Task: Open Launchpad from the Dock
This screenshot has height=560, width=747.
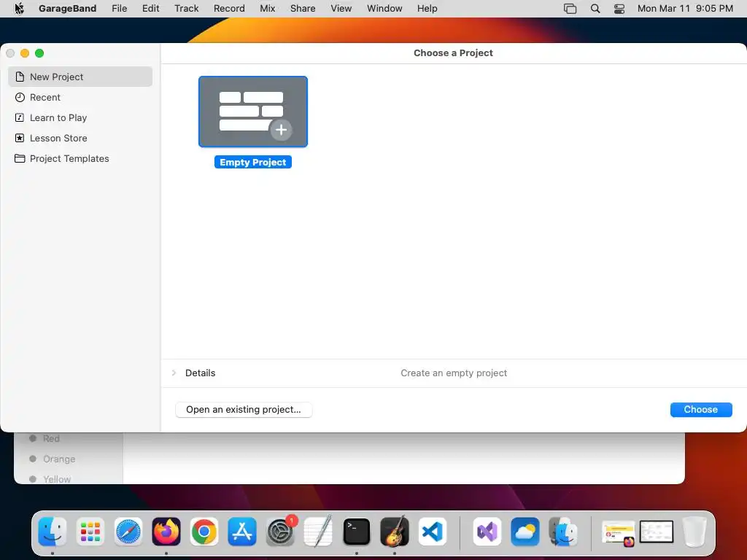Action: [90, 532]
